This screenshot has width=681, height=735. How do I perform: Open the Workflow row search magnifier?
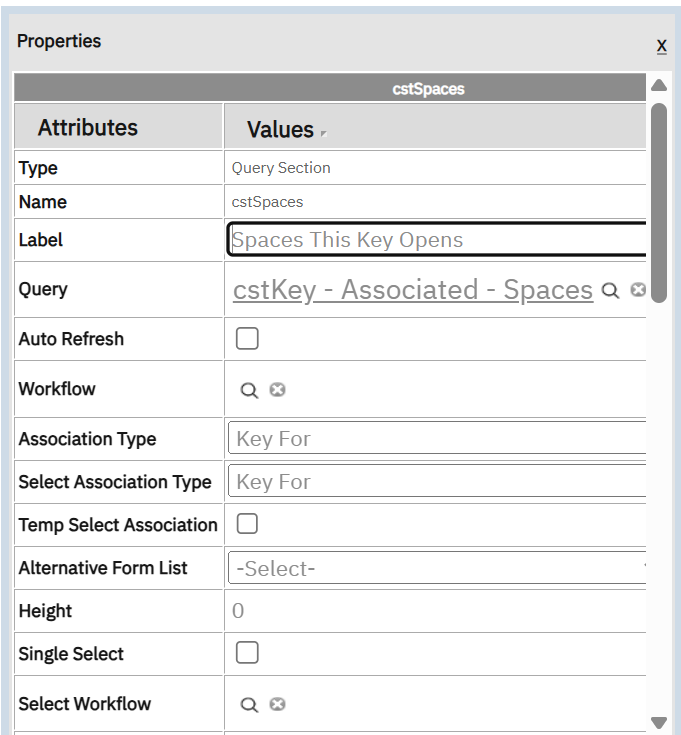[249, 390]
